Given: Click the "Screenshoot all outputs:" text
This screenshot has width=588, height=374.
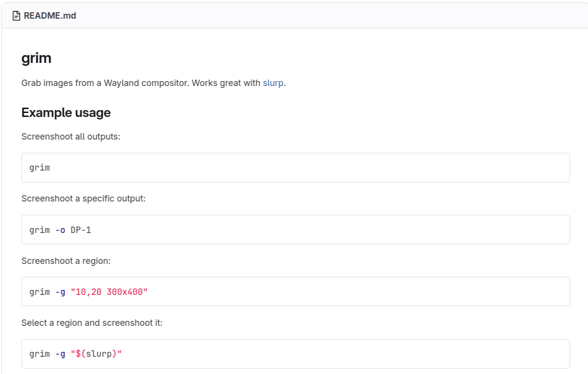Looking at the screenshot, I should [71, 137].
